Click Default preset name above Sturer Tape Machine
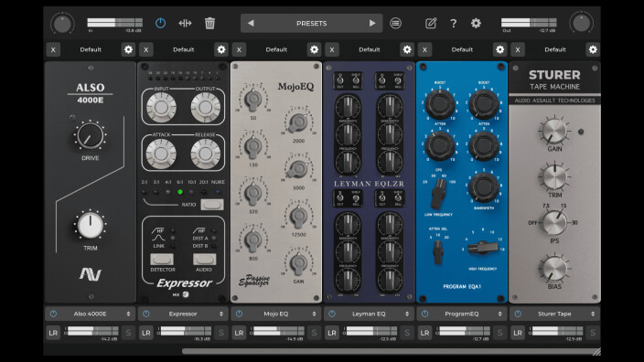 point(555,49)
